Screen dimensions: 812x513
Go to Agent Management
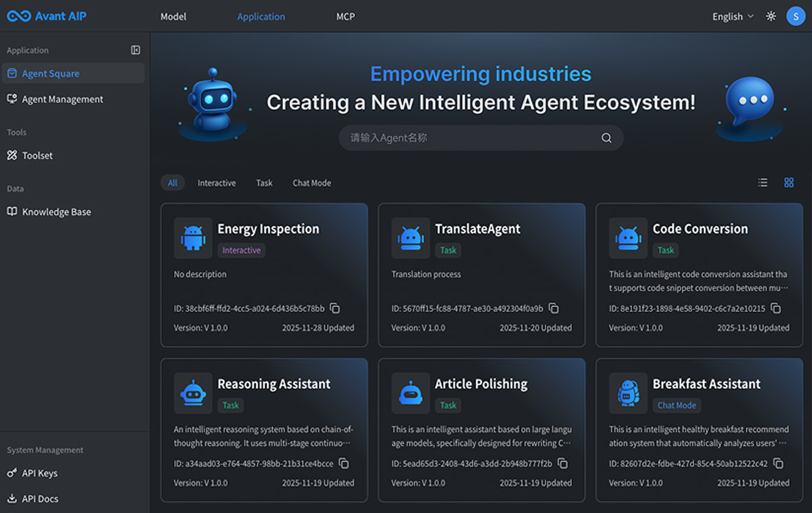click(x=62, y=99)
